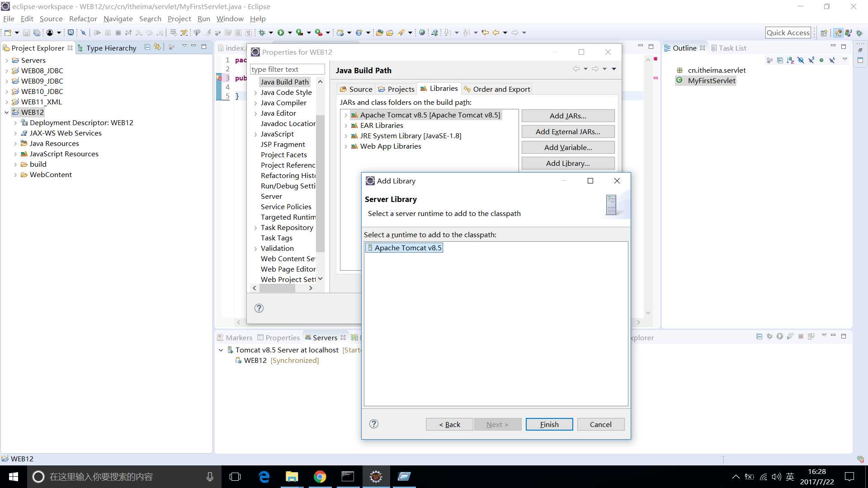Open Chrome from the Windows taskbar
This screenshot has width=868, height=488.
click(x=320, y=477)
